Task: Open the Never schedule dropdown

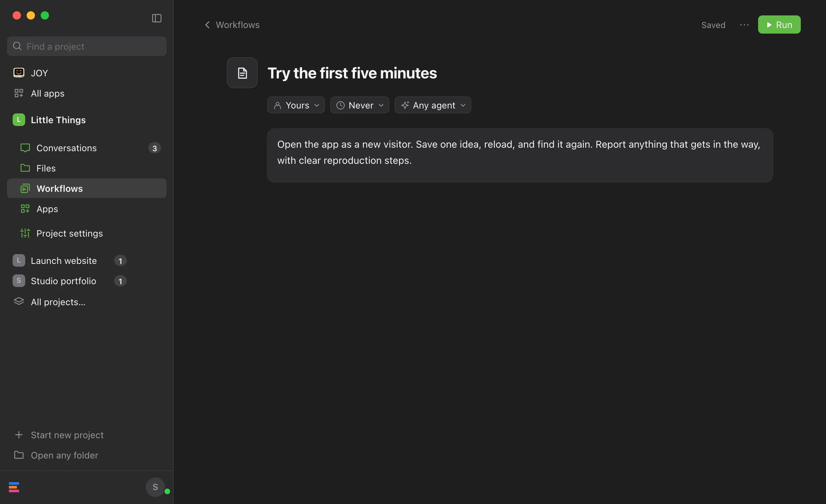Action: (x=360, y=105)
